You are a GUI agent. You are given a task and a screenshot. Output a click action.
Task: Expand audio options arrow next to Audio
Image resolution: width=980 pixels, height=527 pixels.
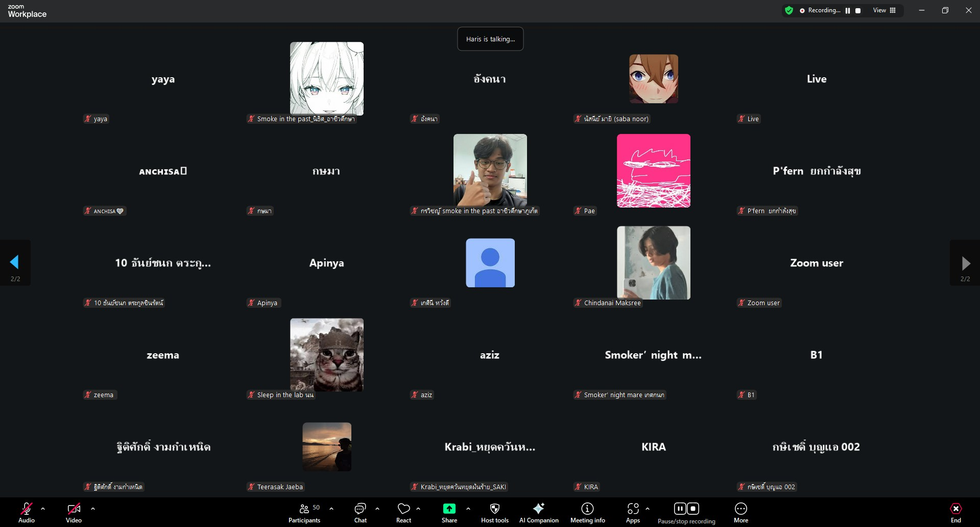[x=43, y=509]
